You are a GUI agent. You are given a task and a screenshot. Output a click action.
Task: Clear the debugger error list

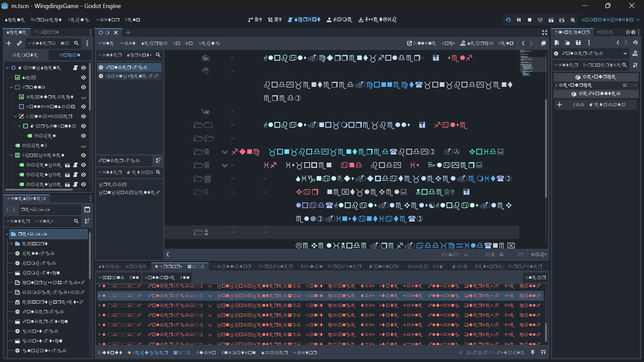coord(535,278)
